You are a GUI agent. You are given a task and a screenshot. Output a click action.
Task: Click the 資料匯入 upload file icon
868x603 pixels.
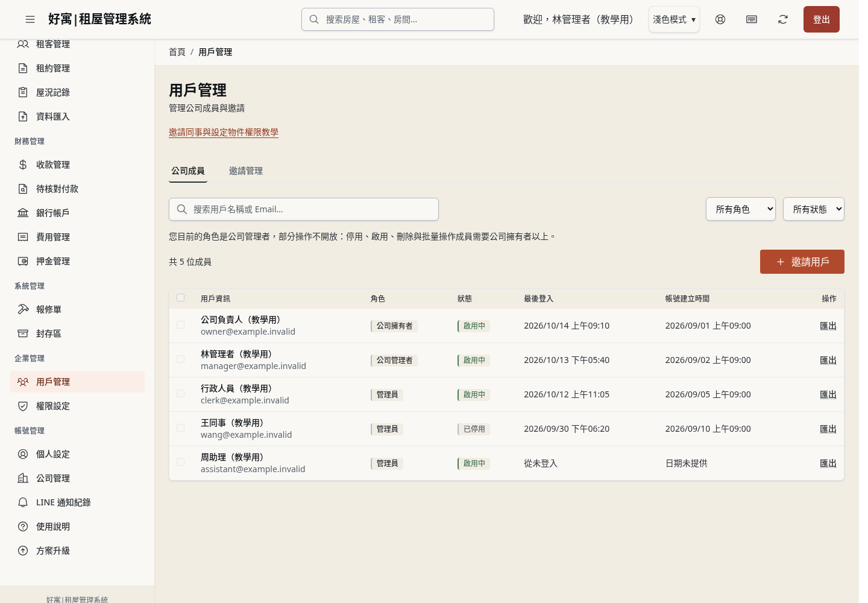click(x=23, y=116)
